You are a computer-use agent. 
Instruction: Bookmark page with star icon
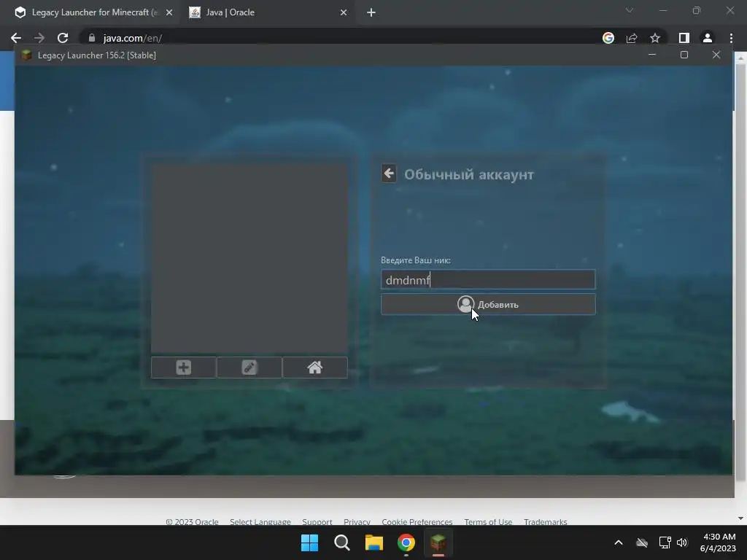(655, 38)
